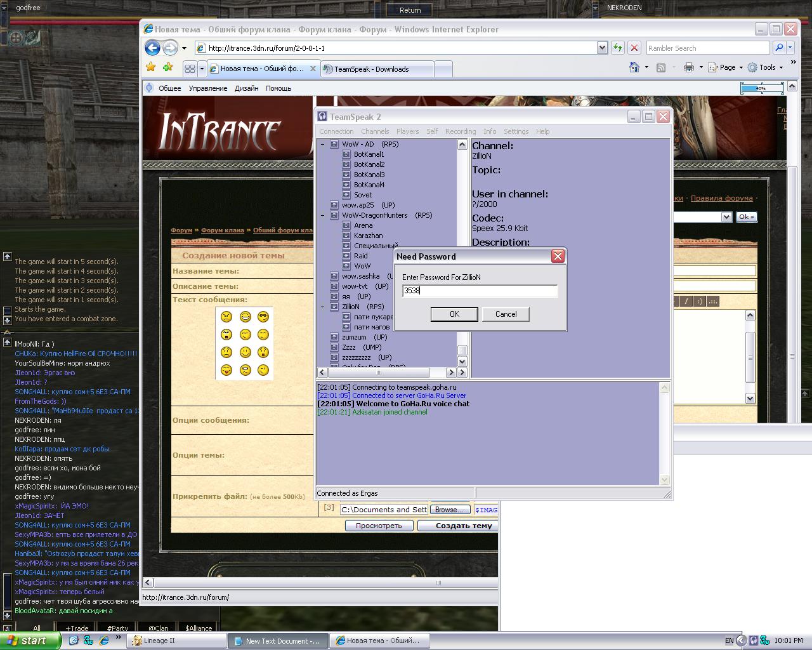The image size is (812, 650).
Task: Select Sovet channel icon
Action: click(x=346, y=195)
